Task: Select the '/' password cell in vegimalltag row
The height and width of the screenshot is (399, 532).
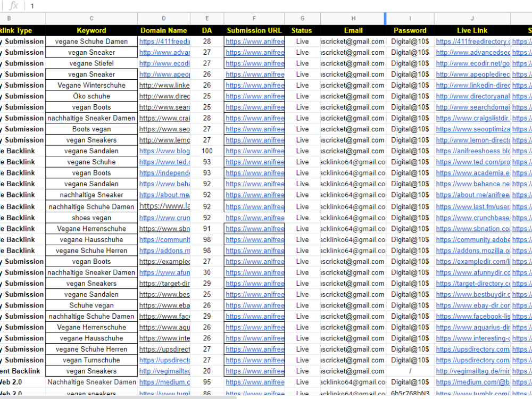Action: (x=410, y=371)
